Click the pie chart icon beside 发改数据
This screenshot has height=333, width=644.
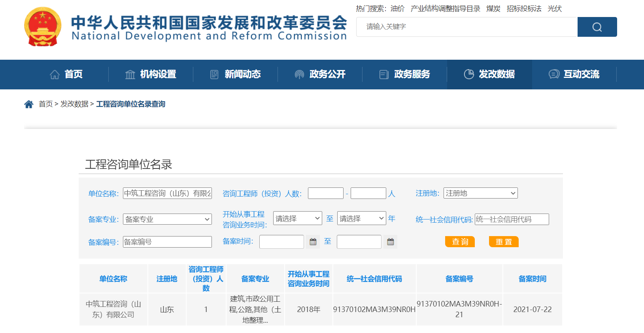tap(469, 74)
